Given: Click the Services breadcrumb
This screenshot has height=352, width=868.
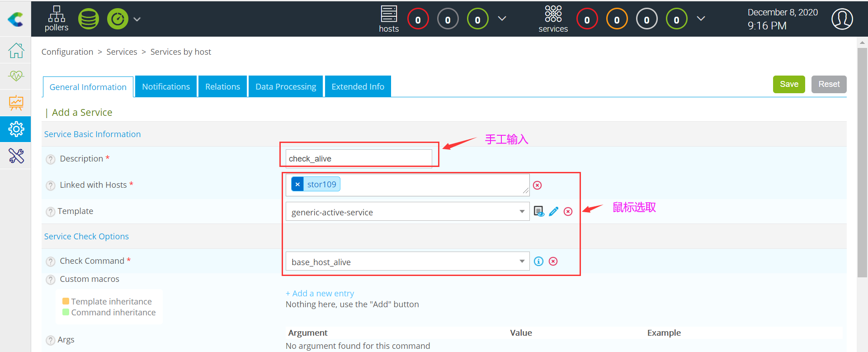Looking at the screenshot, I should 122,52.
